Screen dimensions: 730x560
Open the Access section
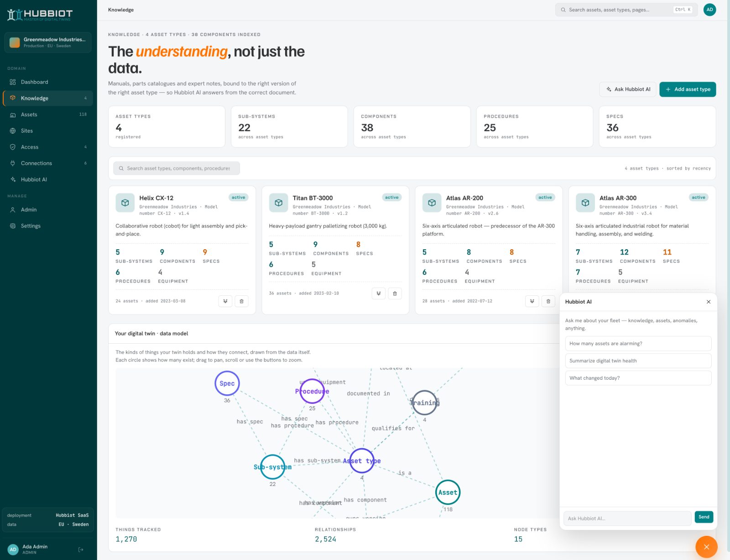pos(48,147)
